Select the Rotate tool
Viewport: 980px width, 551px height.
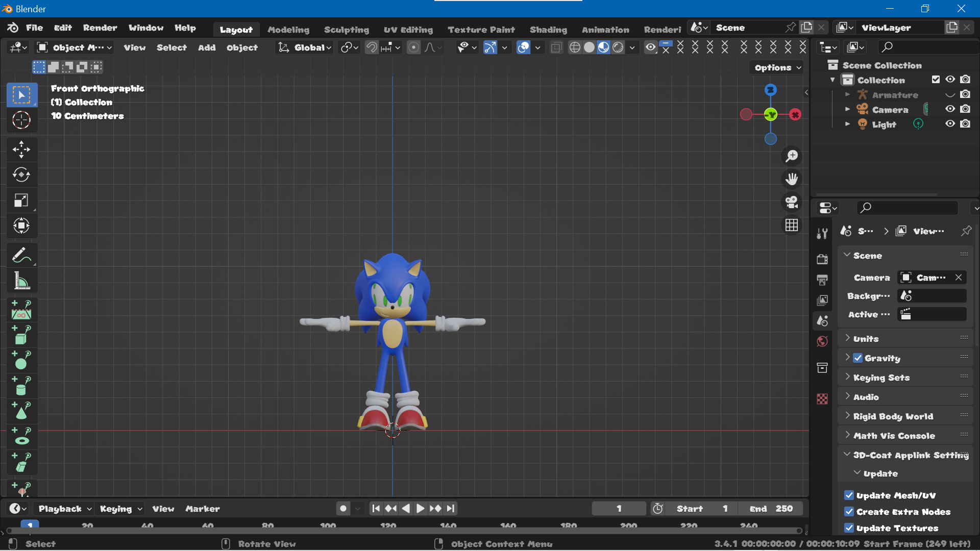point(21,175)
